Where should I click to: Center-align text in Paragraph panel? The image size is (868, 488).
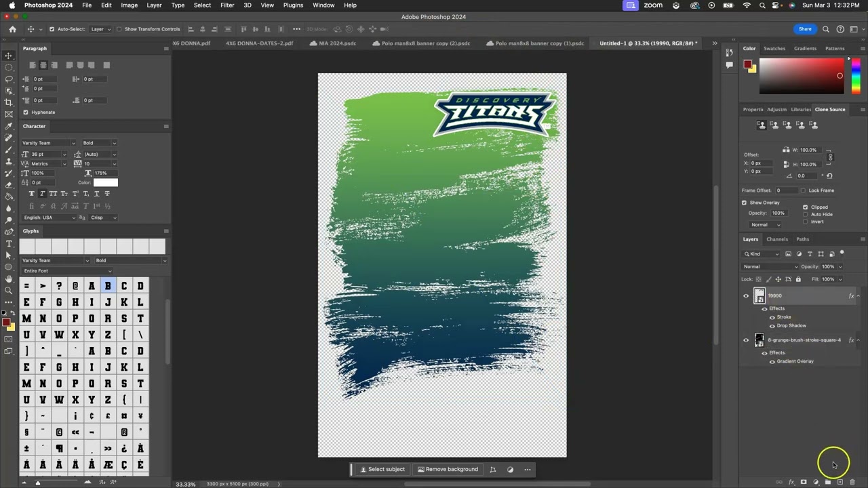[43, 65]
